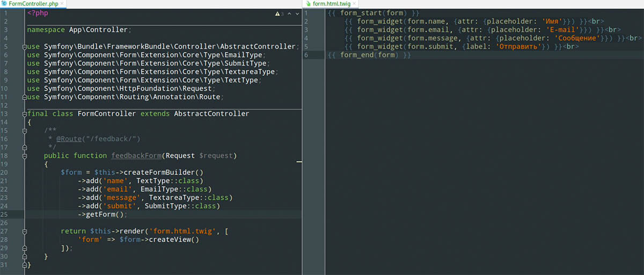The width and height of the screenshot is (644, 275).
Task: Click the 'message' string in add call
Action: click(121, 198)
